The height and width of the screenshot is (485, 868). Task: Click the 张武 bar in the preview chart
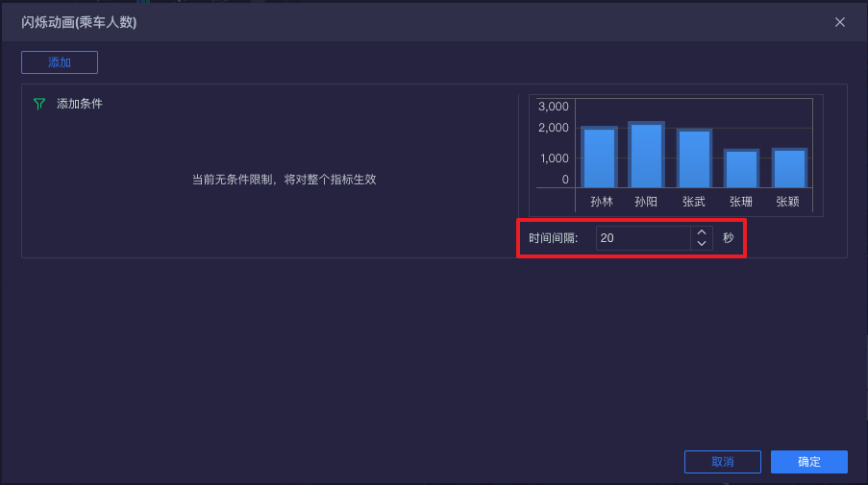point(694,158)
